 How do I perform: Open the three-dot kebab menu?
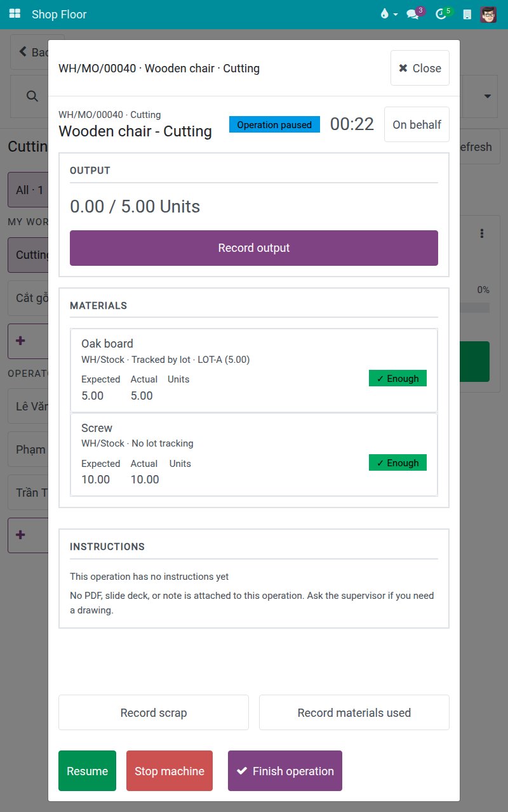coord(482,233)
